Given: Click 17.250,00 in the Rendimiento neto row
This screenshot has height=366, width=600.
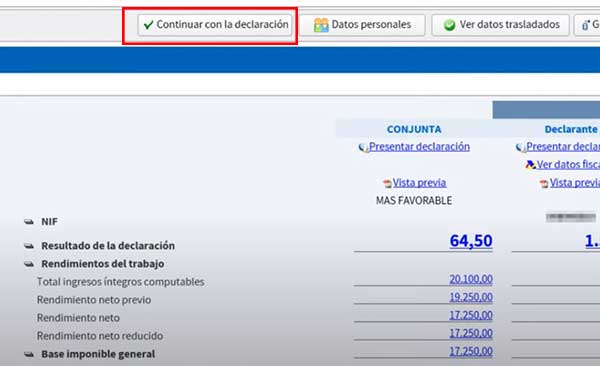Looking at the screenshot, I should coord(471,315).
